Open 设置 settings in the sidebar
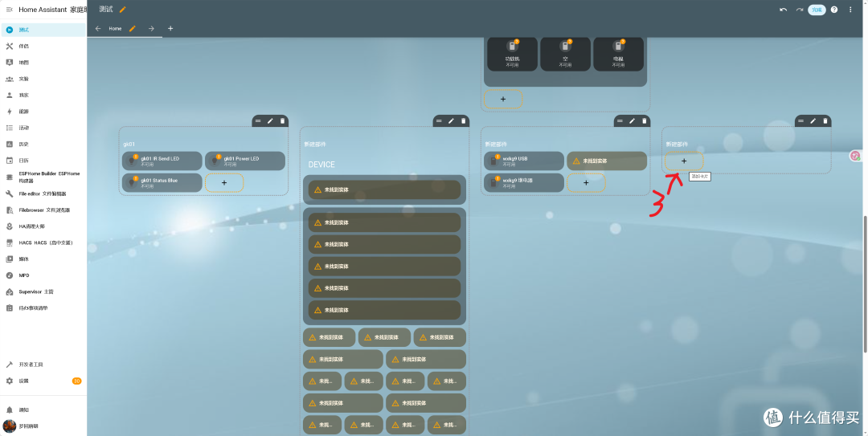868x436 pixels. [43, 381]
